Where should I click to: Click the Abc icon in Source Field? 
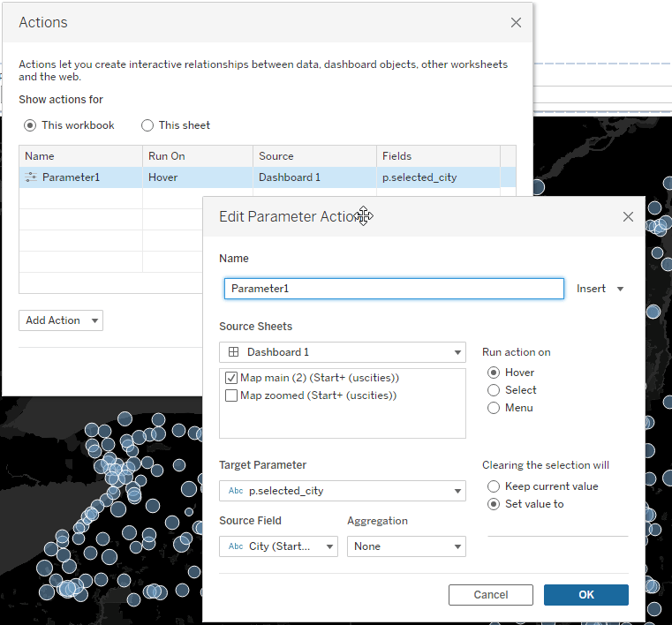click(x=236, y=546)
